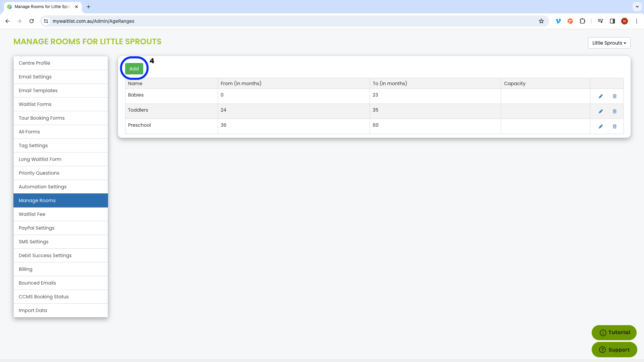Image resolution: width=644 pixels, height=362 pixels.
Task: Open Waitlist Forms in sidebar
Action: click(x=61, y=104)
